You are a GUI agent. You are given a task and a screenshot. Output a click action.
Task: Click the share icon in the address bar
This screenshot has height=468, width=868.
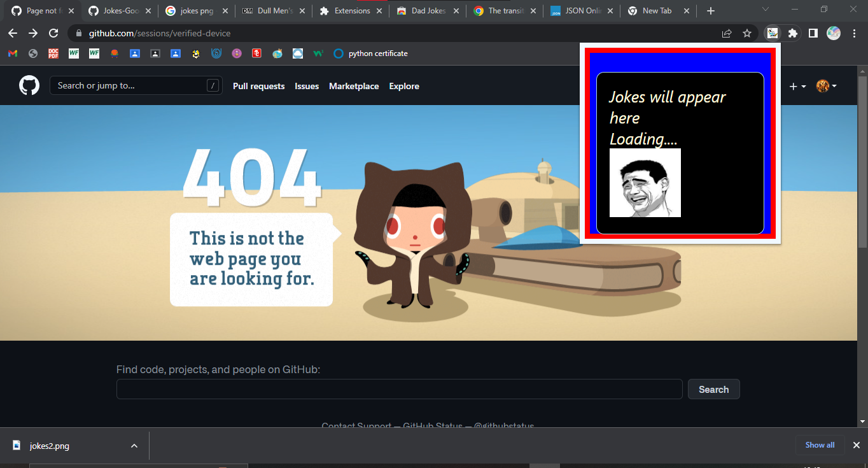click(x=727, y=33)
